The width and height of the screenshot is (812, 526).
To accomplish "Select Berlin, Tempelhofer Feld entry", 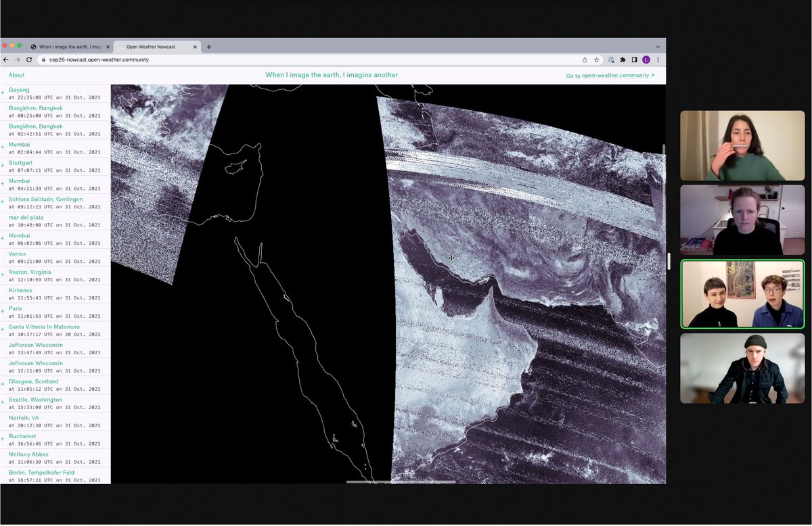I will point(55,475).
